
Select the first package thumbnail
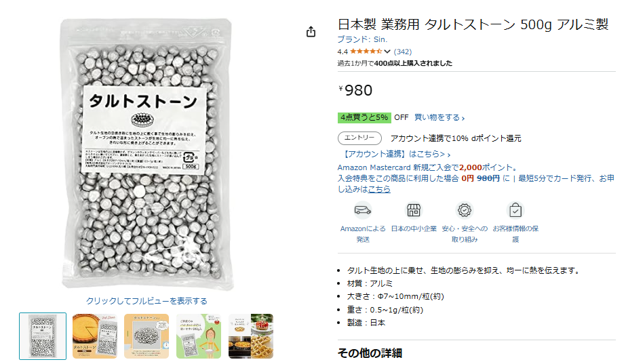click(43, 336)
